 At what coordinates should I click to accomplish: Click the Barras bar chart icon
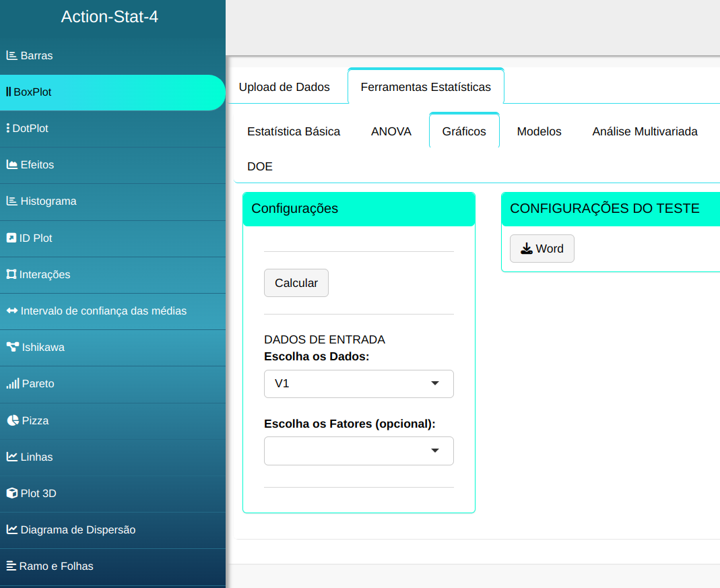click(x=12, y=55)
